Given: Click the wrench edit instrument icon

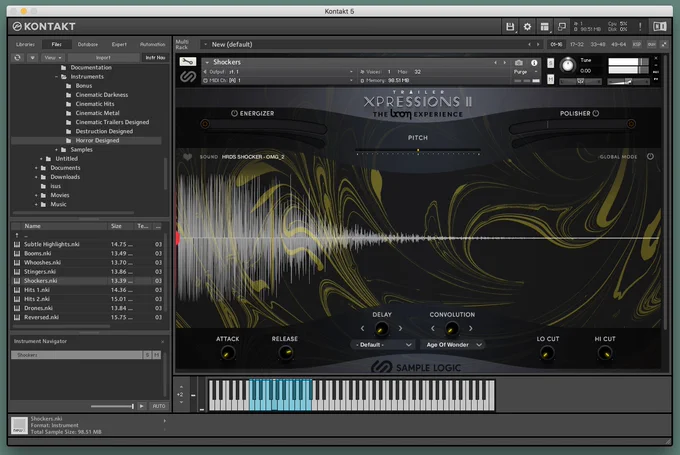Looking at the screenshot, I should pos(188,62).
